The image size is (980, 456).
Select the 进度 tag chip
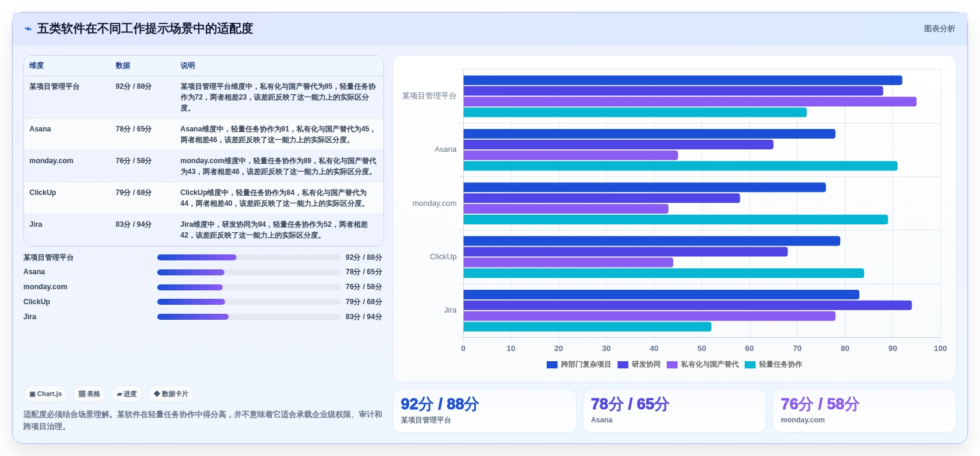coord(127,394)
